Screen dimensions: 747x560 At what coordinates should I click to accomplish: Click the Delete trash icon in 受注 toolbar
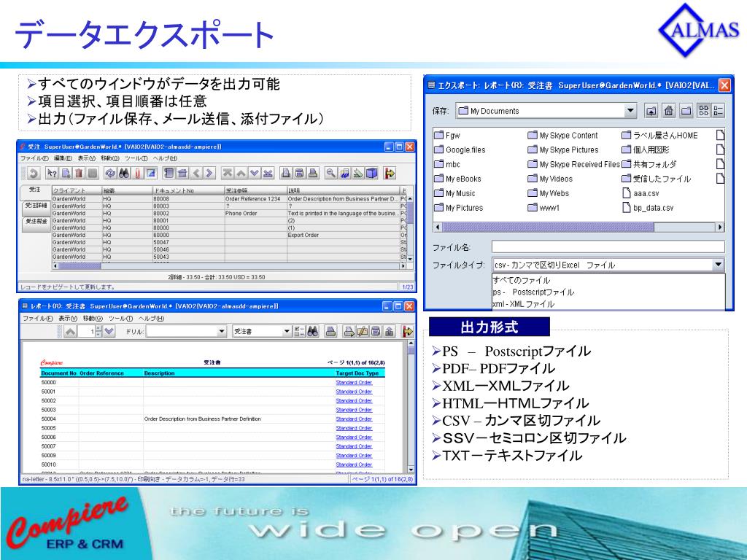point(79,174)
